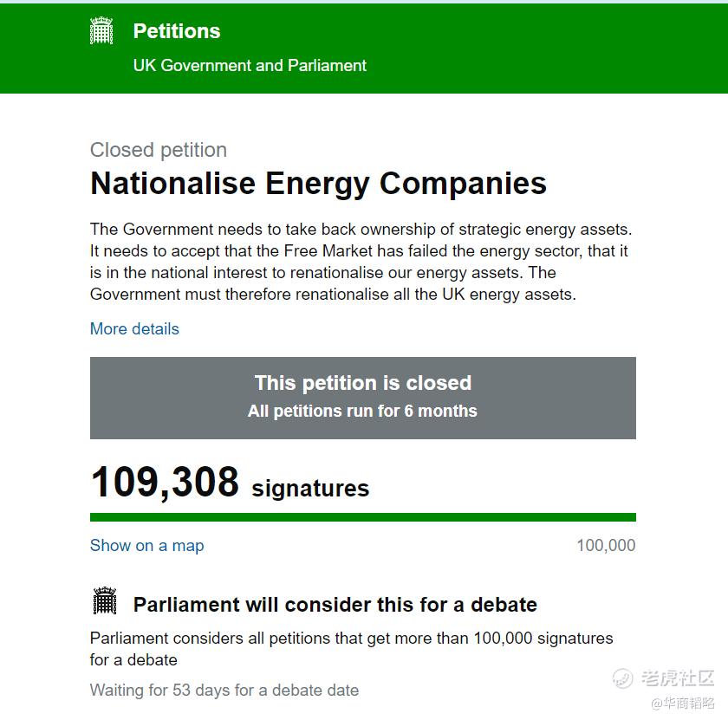Click the 老虎社区 watermark text
The height and width of the screenshot is (720, 728).
pyautogui.click(x=677, y=678)
